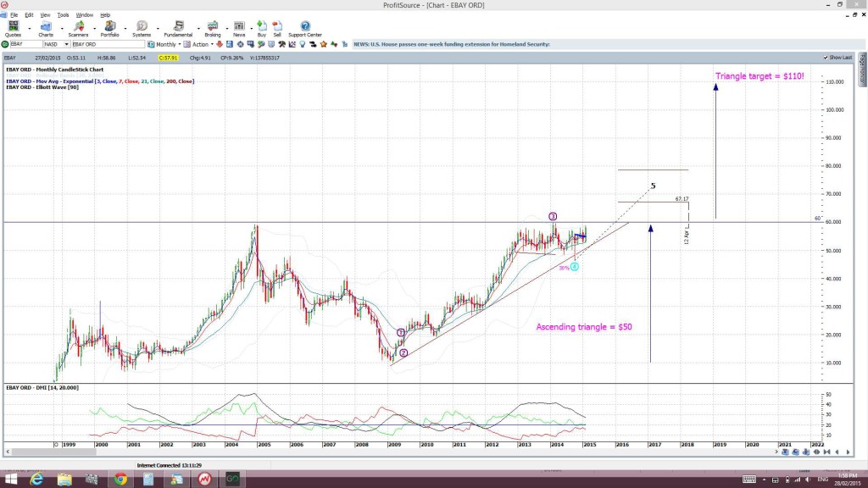Click the on-screen keyboard tray icon
The width and height of the screenshot is (868, 488).
pyautogui.click(x=749, y=480)
